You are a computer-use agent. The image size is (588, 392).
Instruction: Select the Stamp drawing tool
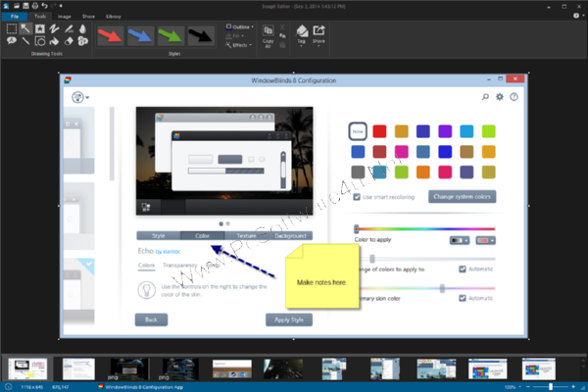(40, 28)
